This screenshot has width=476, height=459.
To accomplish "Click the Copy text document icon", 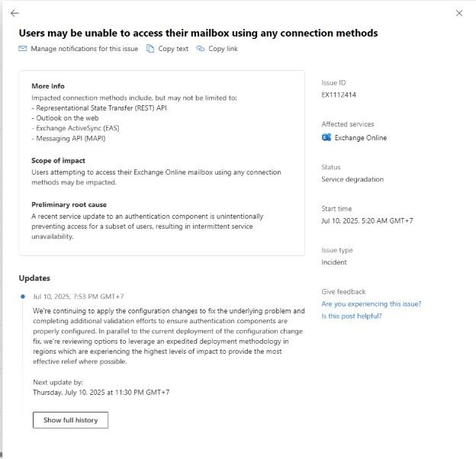I will 150,49.
